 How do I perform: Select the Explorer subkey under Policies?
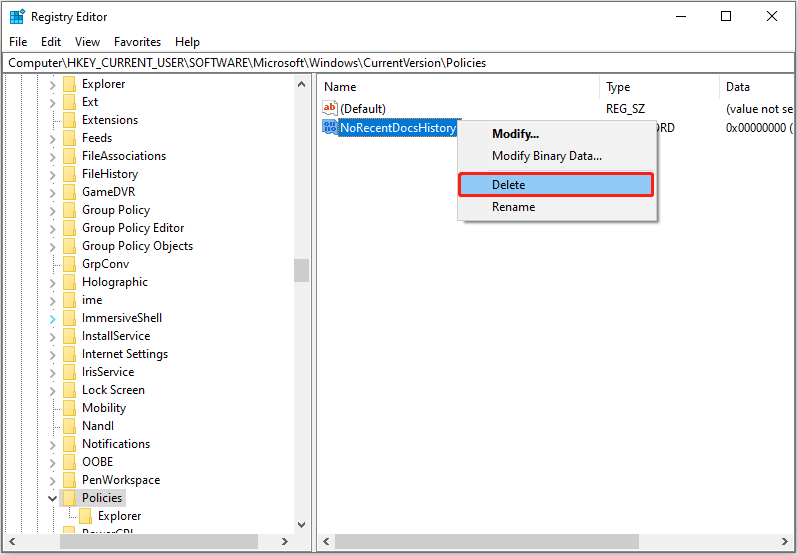[120, 516]
